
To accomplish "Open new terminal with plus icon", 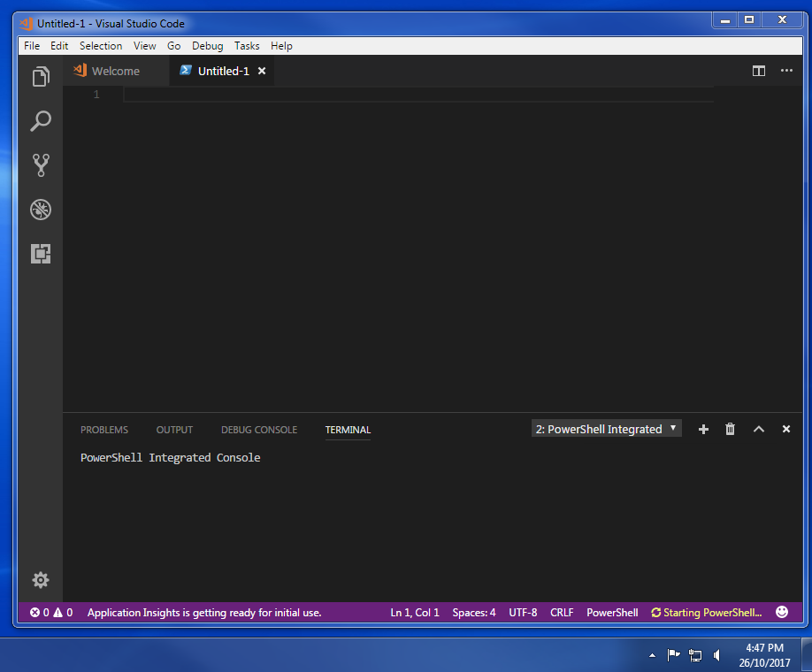I will 703,429.
